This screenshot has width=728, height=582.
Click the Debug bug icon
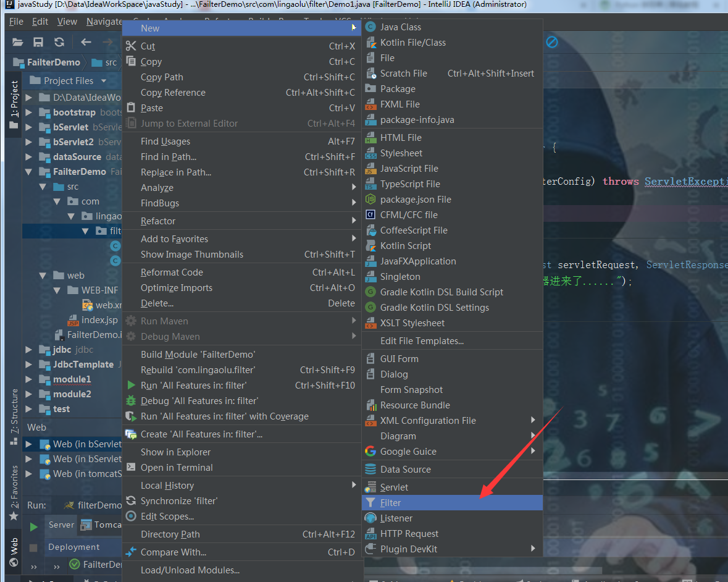coord(131,401)
